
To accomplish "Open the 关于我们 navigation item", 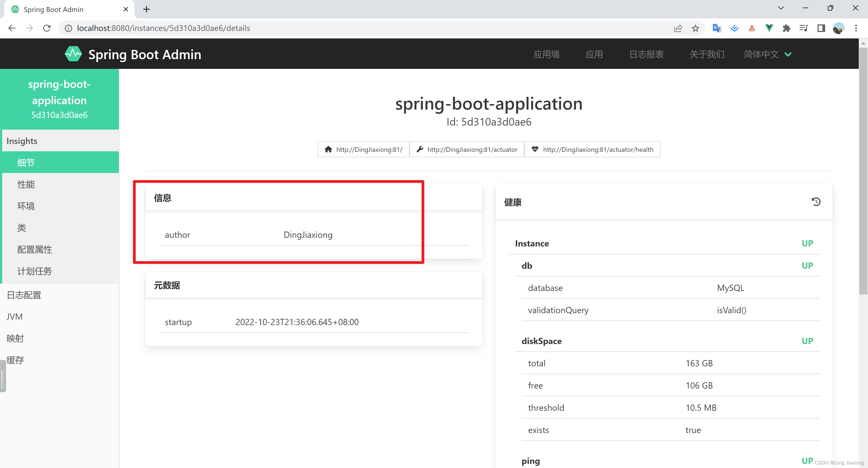I will pos(707,54).
